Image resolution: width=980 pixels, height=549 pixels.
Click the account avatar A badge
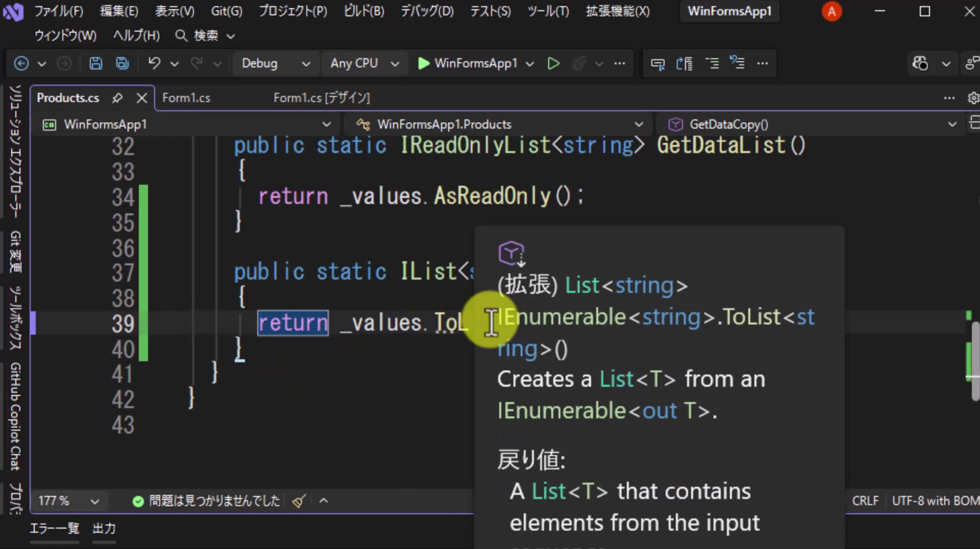click(x=831, y=11)
